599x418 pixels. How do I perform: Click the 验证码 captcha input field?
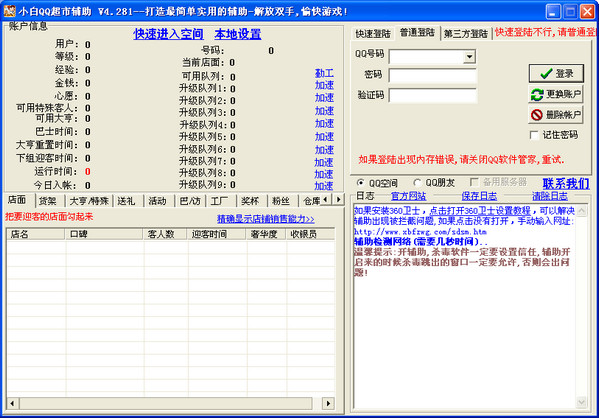(432, 95)
